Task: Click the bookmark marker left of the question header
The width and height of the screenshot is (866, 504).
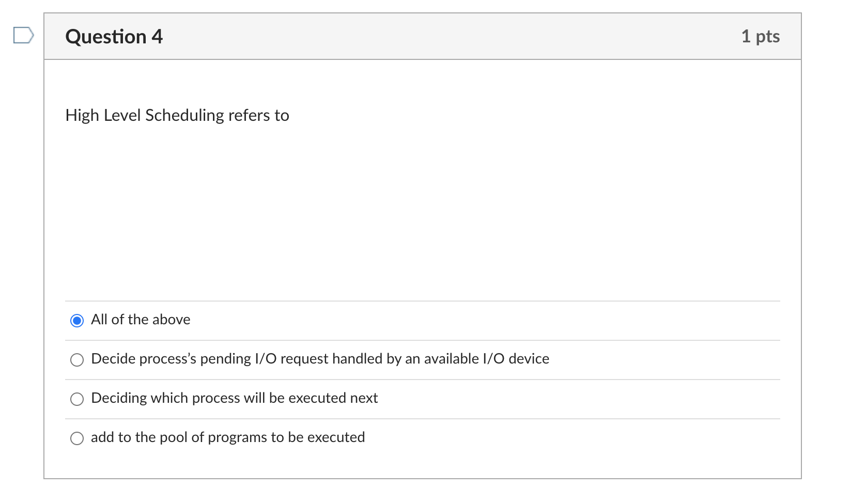Action: click(24, 35)
